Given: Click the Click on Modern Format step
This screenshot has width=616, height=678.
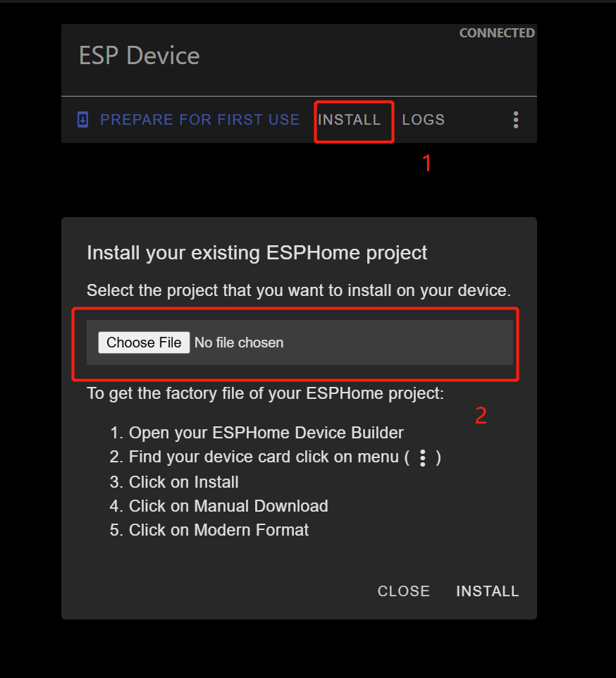Looking at the screenshot, I should [209, 530].
